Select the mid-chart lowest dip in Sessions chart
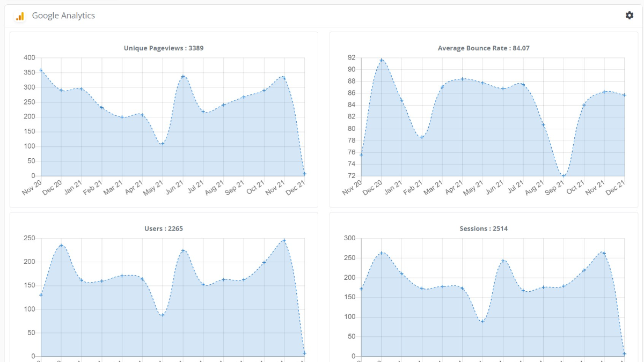Image resolution: width=644 pixels, height=362 pixels. (482, 321)
